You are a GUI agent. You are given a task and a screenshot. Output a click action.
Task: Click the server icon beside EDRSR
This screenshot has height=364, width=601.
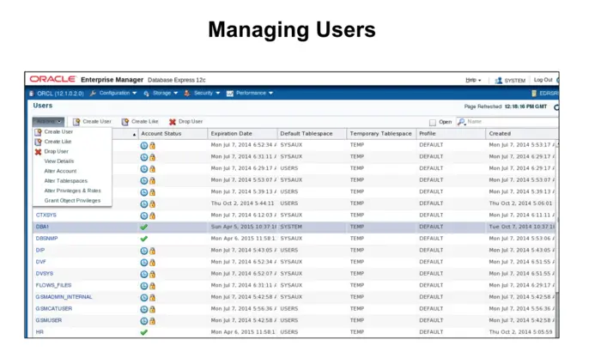534,94
